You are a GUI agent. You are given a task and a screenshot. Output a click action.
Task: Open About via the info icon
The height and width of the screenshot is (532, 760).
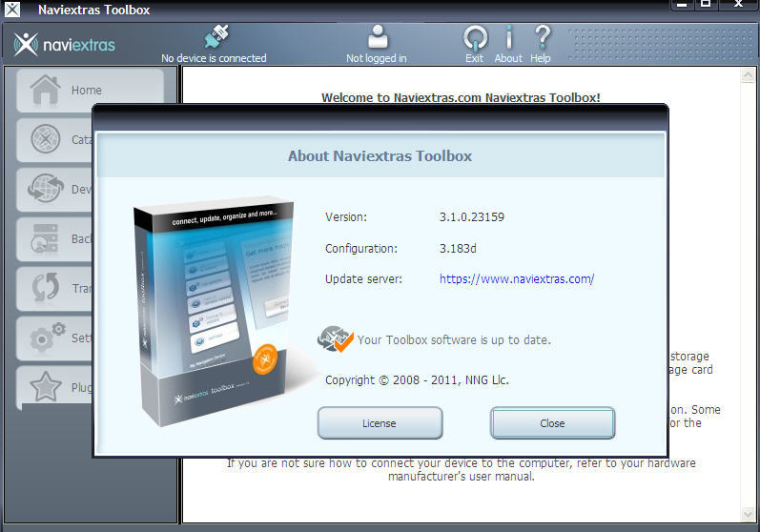508,37
